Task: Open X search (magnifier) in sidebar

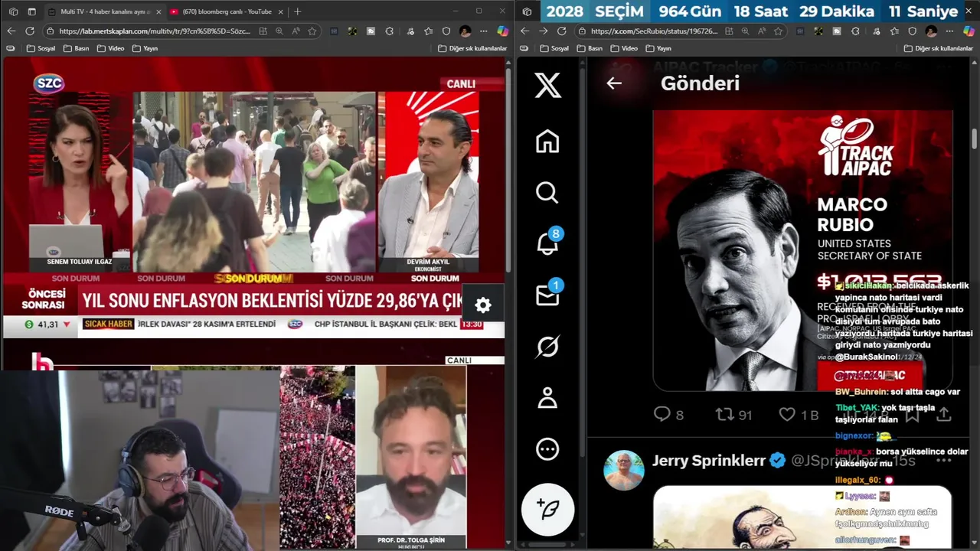Action: [547, 192]
